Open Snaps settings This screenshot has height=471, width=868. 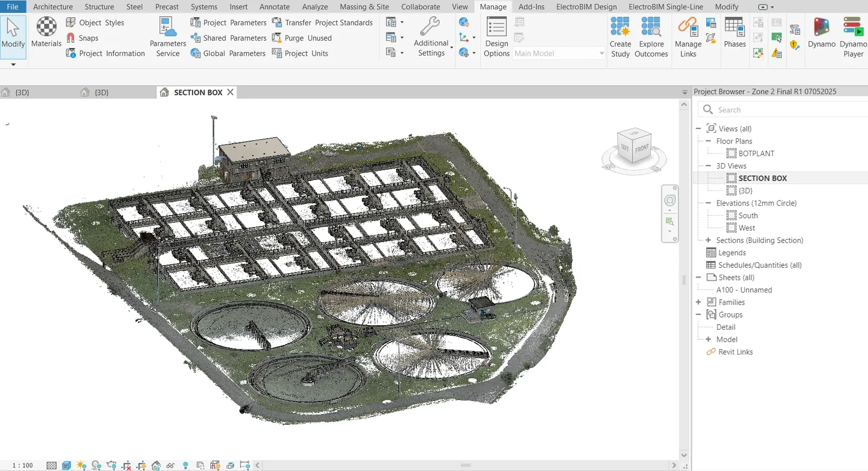pos(82,38)
